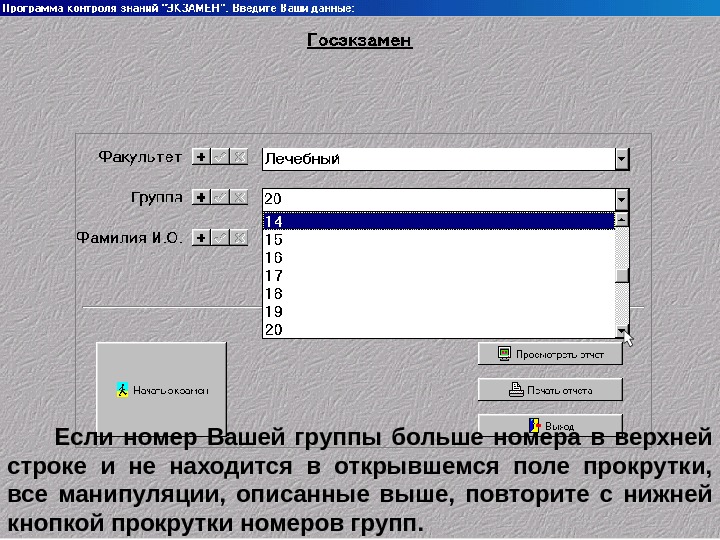Select group 18 in the list
Image resolution: width=720 pixels, height=540 pixels.
pos(439,293)
